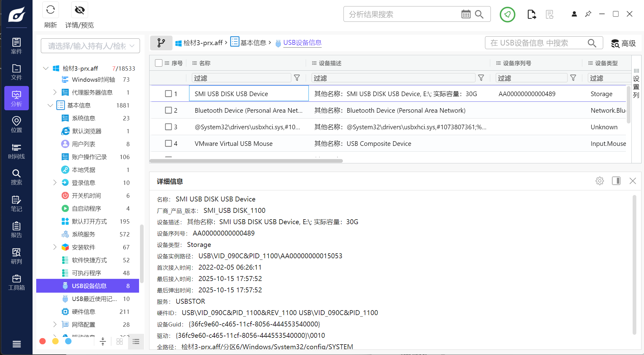The height and width of the screenshot is (355, 644).
Task: Open the holder/evidence selection dropdown
Action: 90,46
